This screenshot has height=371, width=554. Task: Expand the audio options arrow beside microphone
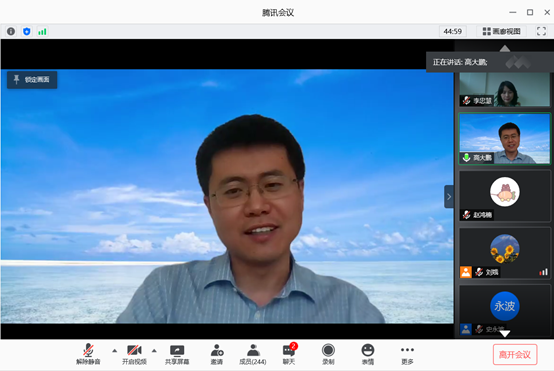tap(114, 351)
